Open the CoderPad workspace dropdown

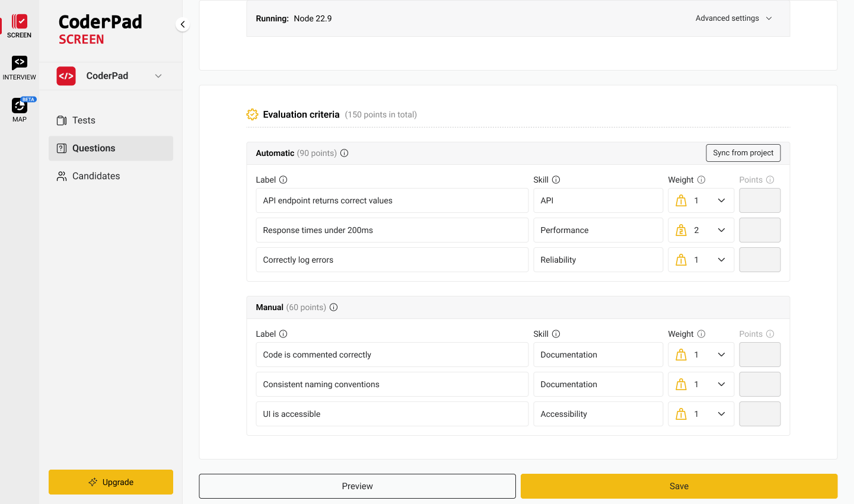click(x=158, y=76)
